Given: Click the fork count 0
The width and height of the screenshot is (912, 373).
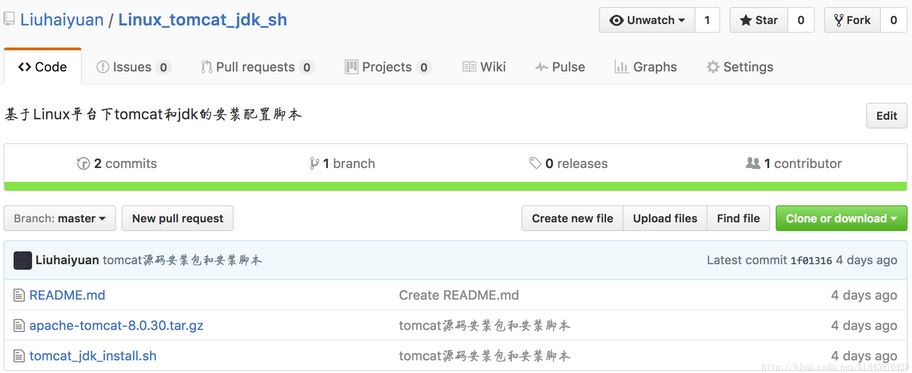Looking at the screenshot, I should pos(893,20).
